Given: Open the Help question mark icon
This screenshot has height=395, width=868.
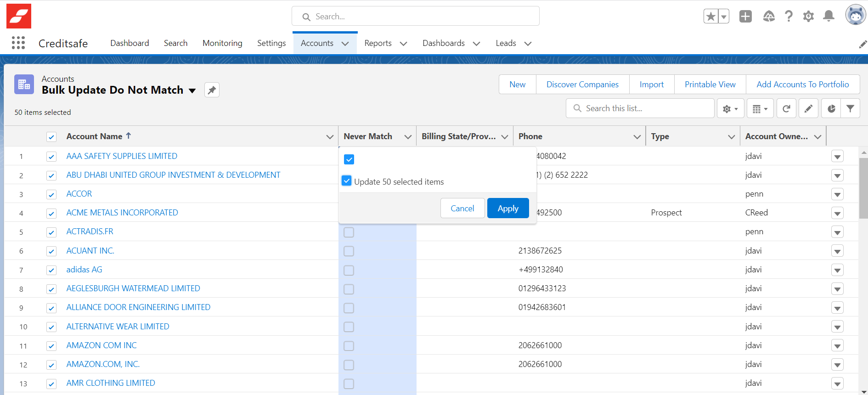Looking at the screenshot, I should click(789, 17).
